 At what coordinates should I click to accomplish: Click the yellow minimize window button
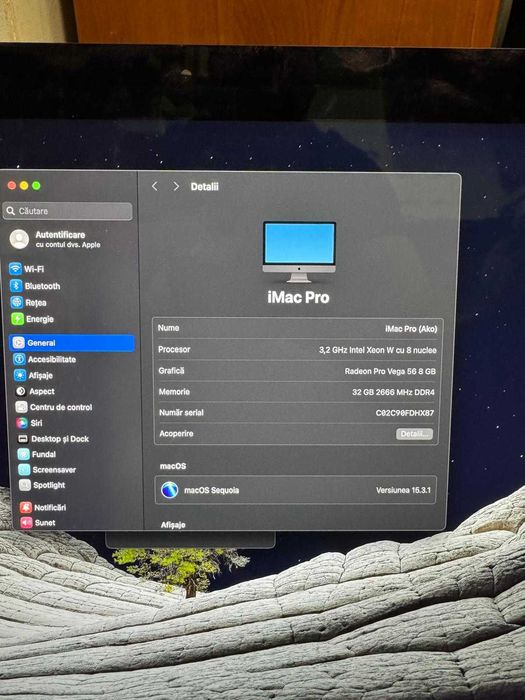pos(24,185)
